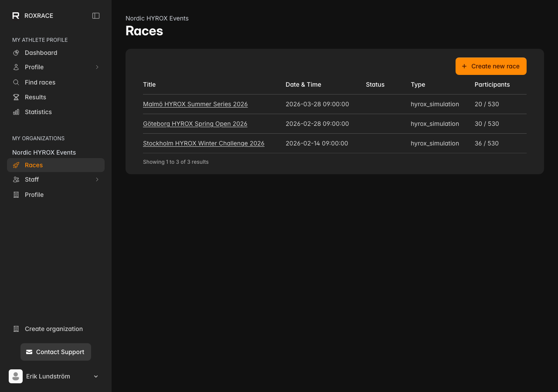Click Erik Lundström's avatar image
This screenshot has width=558, height=392.
(16, 376)
